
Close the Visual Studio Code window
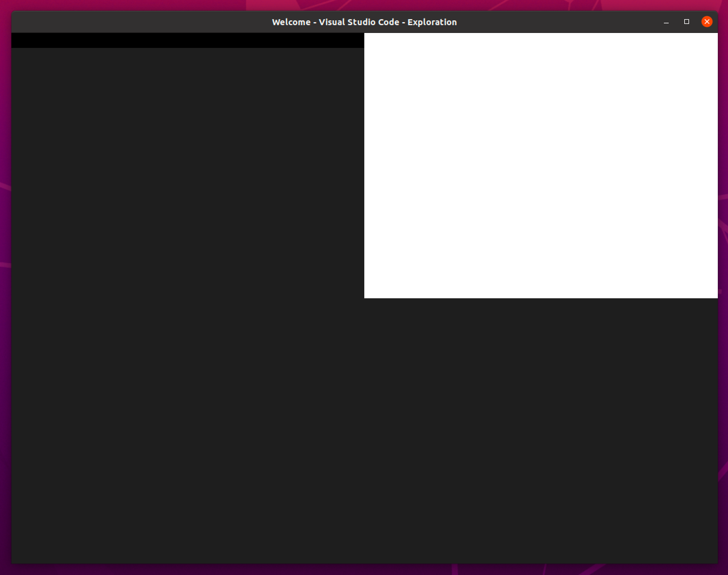tap(707, 22)
